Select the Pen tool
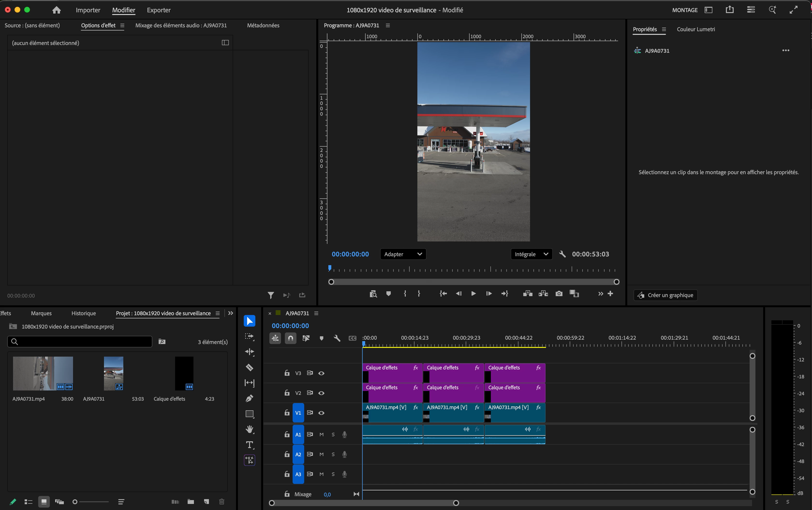This screenshot has height=510, width=812. tap(250, 398)
